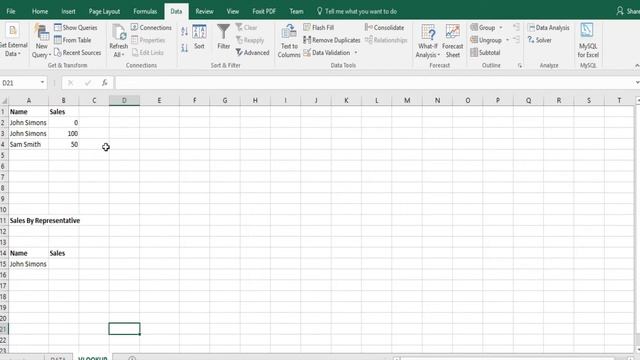Collapse the ribbon

coord(637,65)
